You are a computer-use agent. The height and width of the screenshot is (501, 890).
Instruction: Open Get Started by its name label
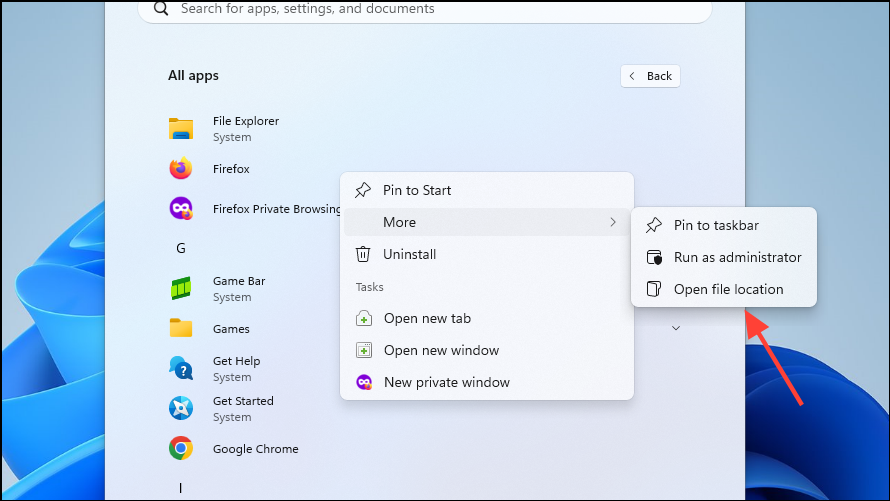click(x=243, y=401)
